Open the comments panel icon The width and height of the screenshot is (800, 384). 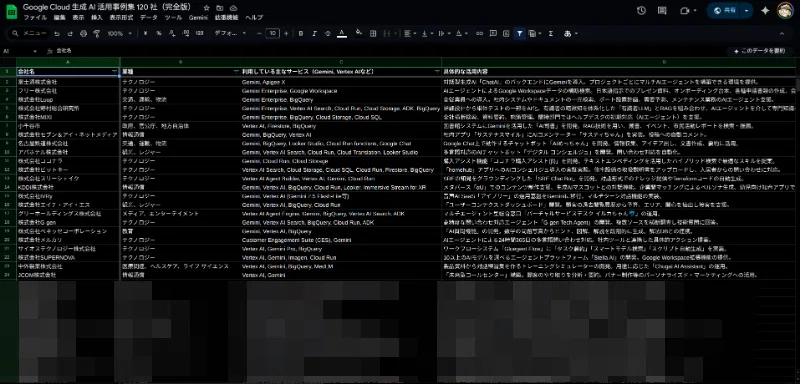click(662, 11)
